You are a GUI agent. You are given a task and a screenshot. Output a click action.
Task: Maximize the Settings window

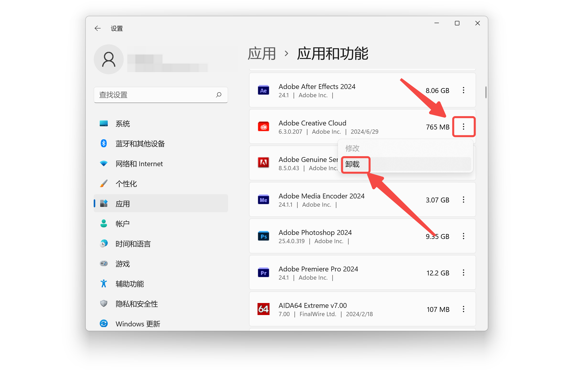click(457, 23)
